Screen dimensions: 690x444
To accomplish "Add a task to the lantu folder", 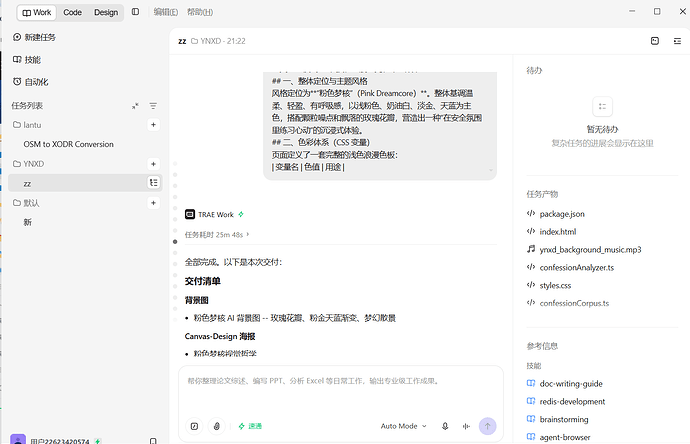I will pos(153,125).
